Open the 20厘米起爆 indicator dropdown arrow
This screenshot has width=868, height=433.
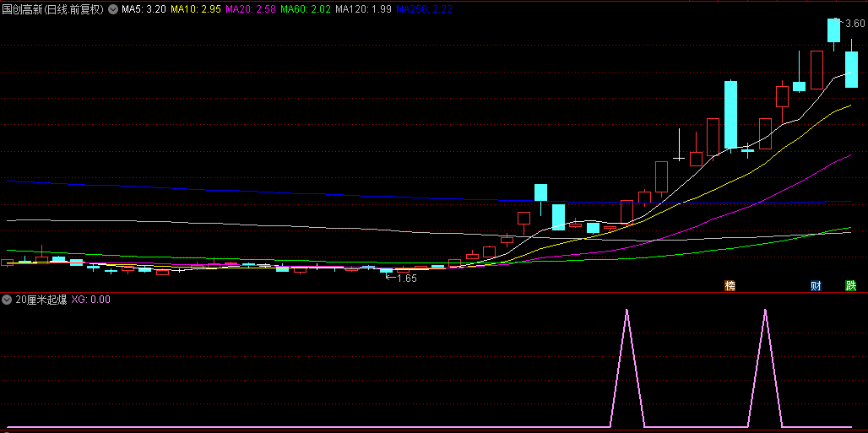pyautogui.click(x=8, y=300)
